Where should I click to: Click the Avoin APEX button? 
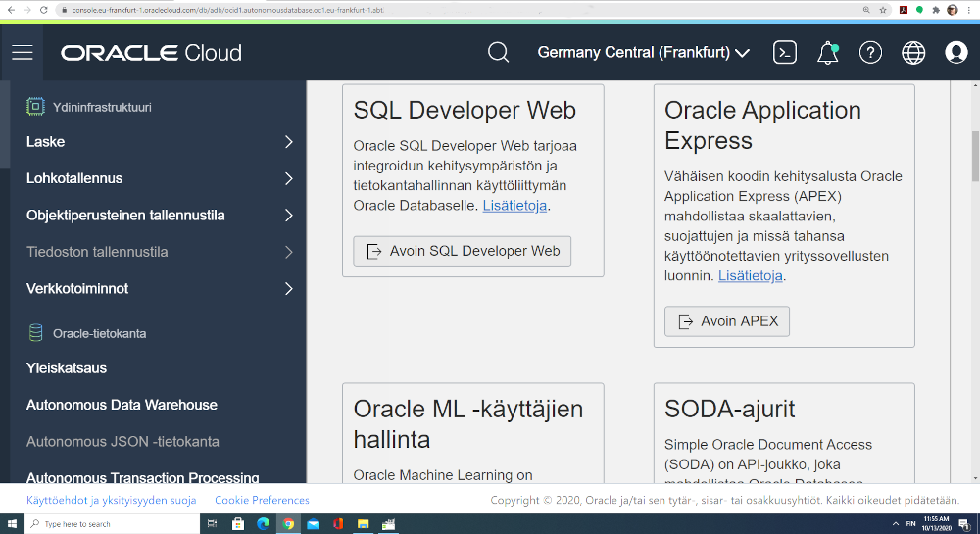(726, 321)
